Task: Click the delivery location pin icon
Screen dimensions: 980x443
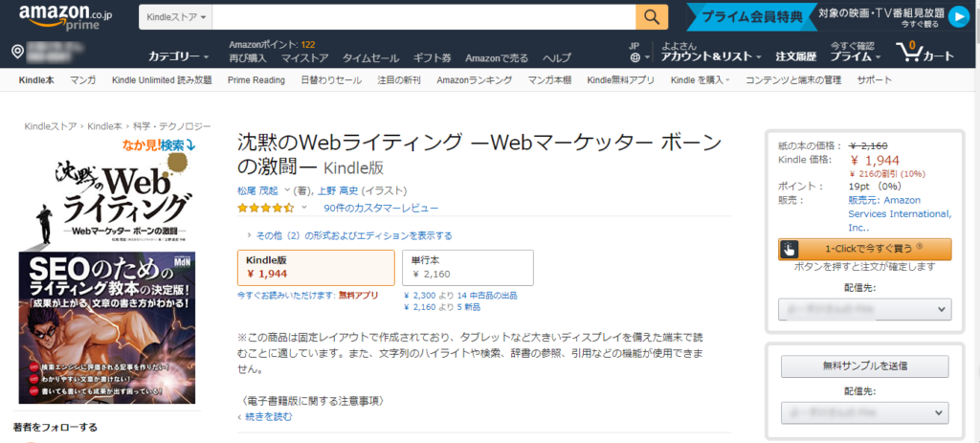Action: [x=17, y=52]
